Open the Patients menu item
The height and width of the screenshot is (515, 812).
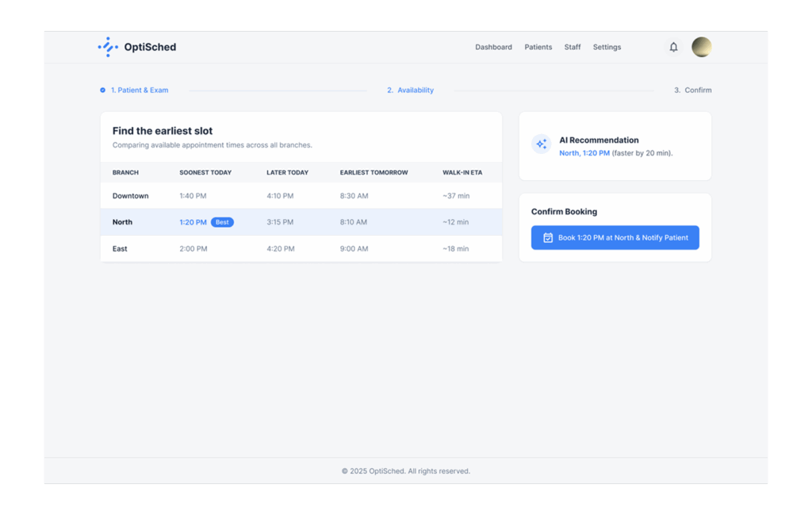point(538,47)
